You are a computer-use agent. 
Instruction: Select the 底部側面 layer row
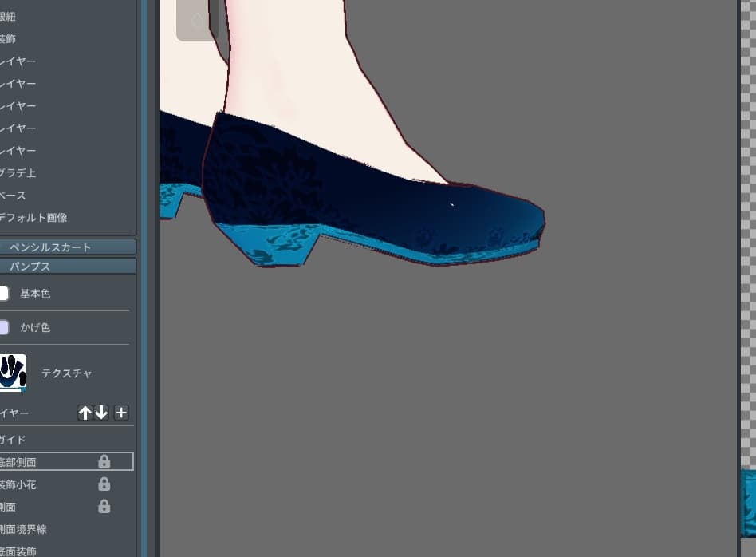(x=66, y=461)
